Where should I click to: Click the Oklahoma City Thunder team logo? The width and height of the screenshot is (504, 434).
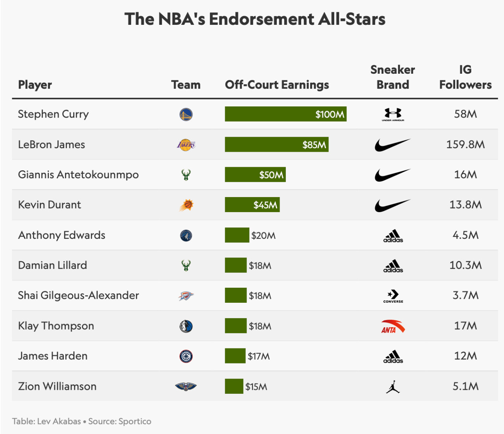point(186,296)
